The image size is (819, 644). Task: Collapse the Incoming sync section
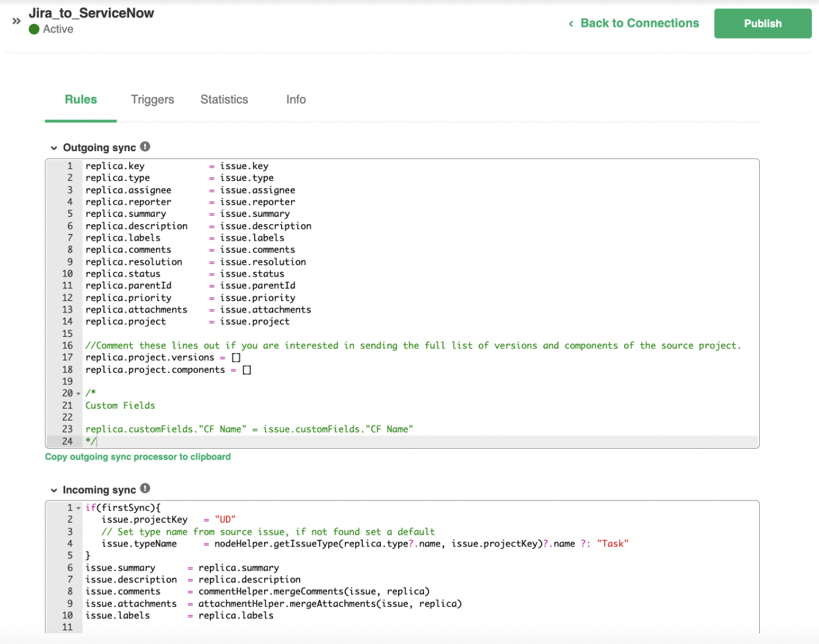click(54, 490)
